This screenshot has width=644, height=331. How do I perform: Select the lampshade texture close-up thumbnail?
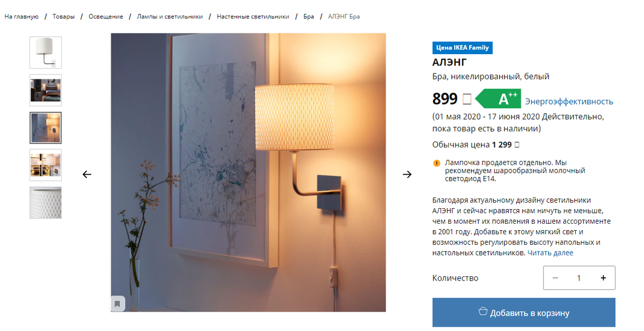(x=46, y=203)
